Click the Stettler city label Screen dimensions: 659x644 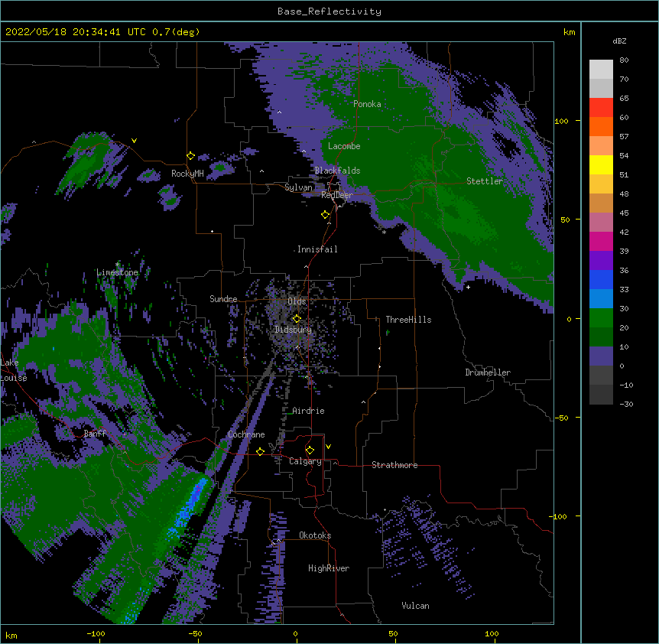tap(485, 181)
